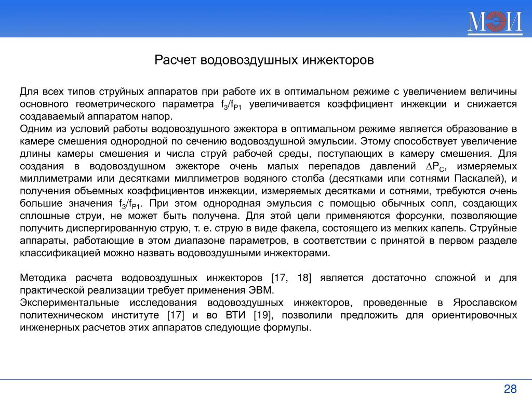Click the sentence starting 'Одним из условий работы'
Image resolution: width=532 pixels, height=399 pixels.
[268, 135]
